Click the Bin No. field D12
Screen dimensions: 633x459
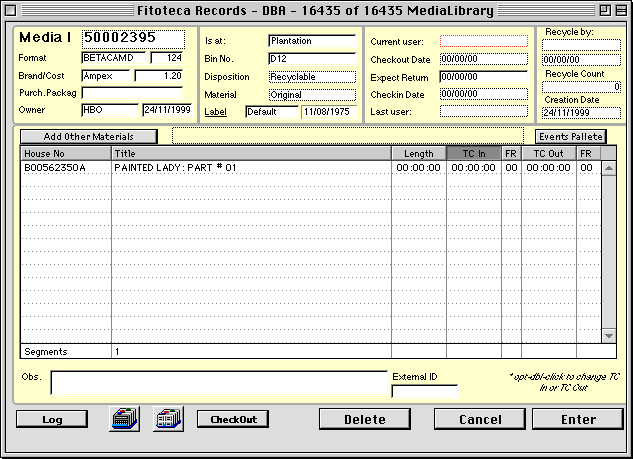tap(312, 59)
